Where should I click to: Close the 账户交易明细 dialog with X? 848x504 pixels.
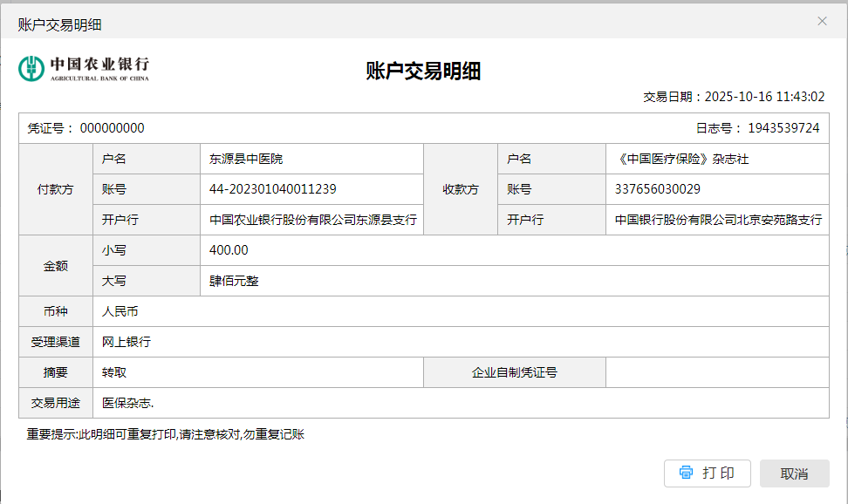pyautogui.click(x=822, y=21)
